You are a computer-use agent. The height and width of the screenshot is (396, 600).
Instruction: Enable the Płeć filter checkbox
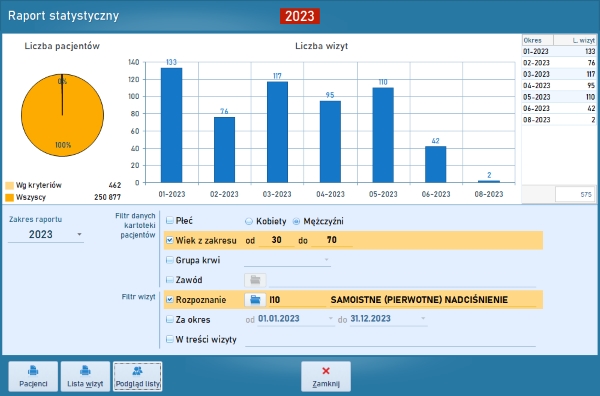[170, 220]
